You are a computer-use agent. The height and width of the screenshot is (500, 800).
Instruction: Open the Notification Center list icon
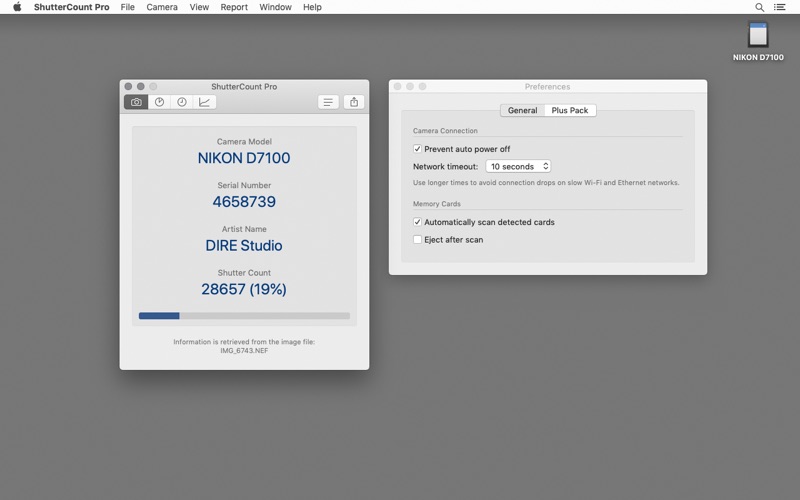(779, 7)
